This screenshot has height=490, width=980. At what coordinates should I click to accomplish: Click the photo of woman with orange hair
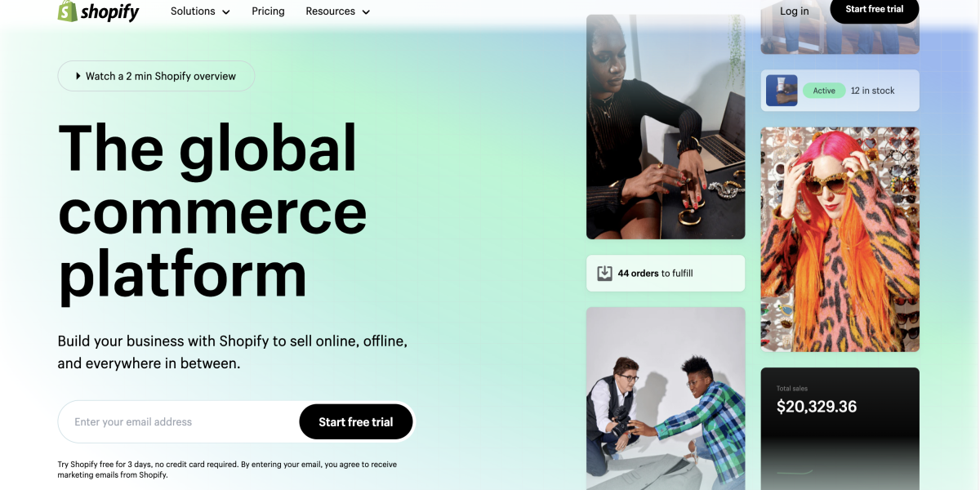[840, 239]
